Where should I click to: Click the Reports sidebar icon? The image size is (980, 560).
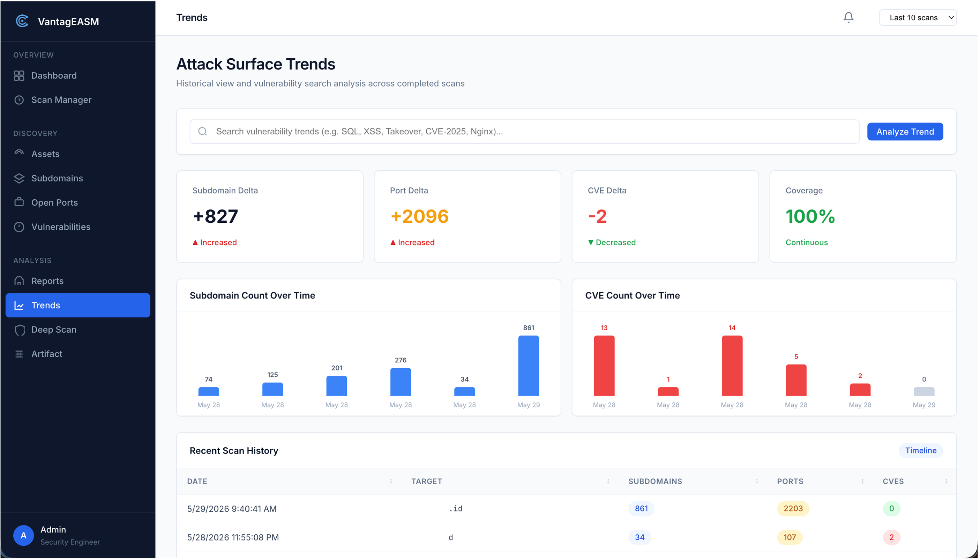(19, 281)
